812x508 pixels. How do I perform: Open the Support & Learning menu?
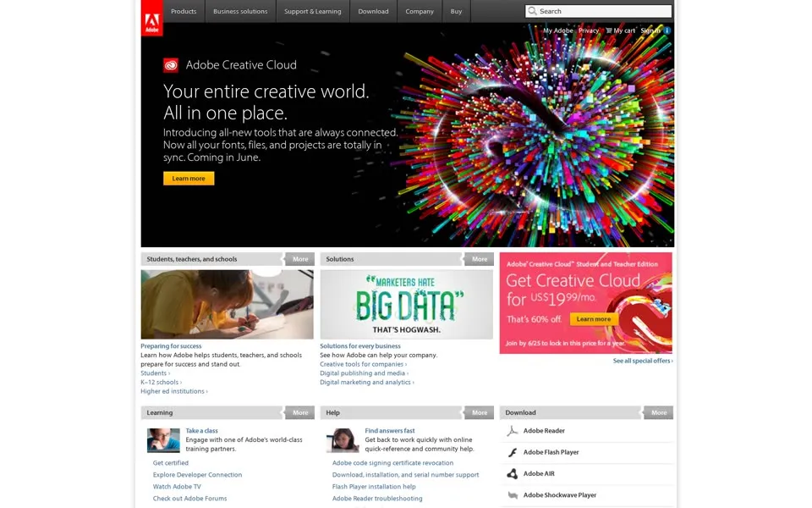[x=313, y=11]
